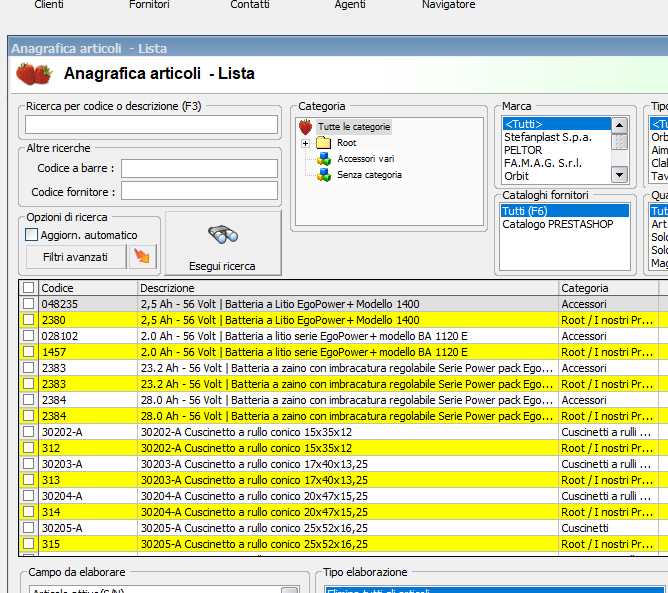Click the orange arrow reset filters icon

[x=142, y=256]
